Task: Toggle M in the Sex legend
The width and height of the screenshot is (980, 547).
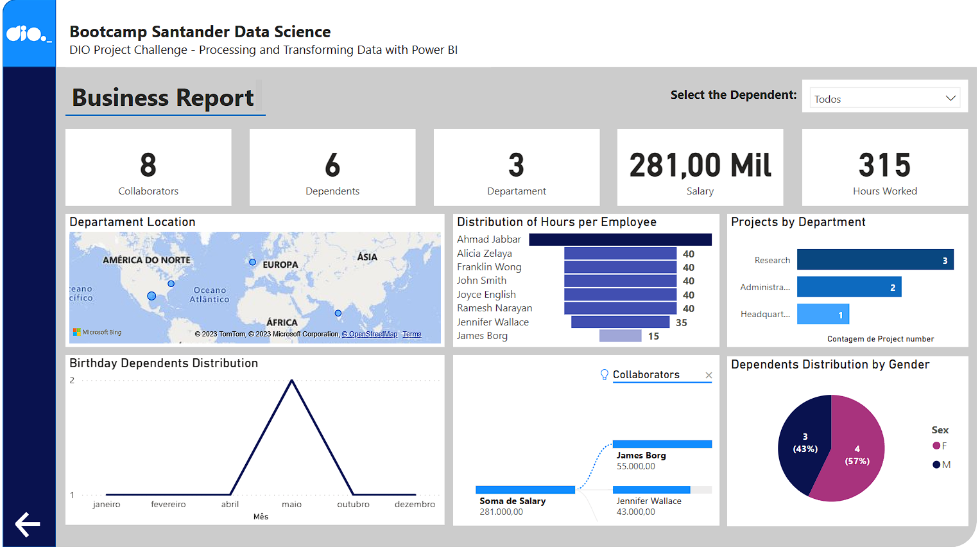Action: point(942,464)
